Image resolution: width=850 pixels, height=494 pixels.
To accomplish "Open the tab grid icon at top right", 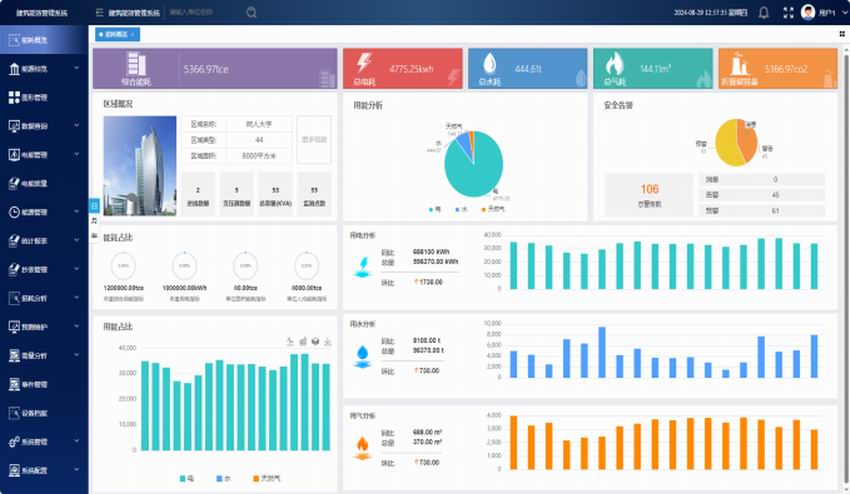I will [841, 34].
